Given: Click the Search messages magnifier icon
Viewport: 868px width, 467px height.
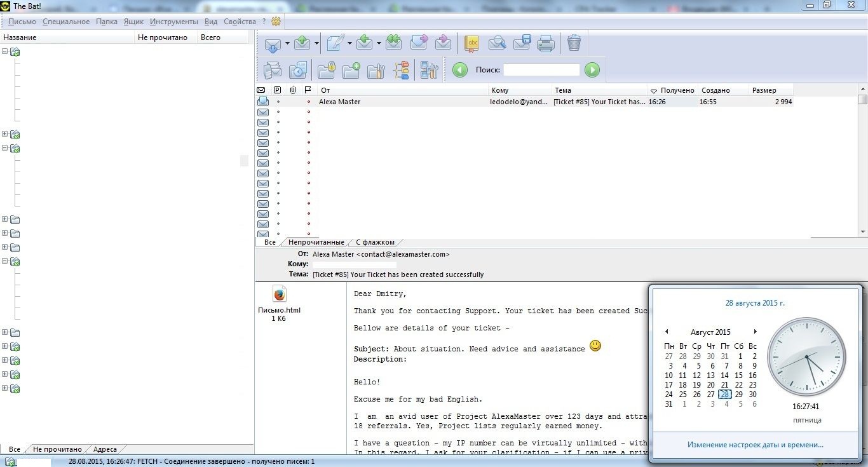Looking at the screenshot, I should pyautogui.click(x=496, y=43).
